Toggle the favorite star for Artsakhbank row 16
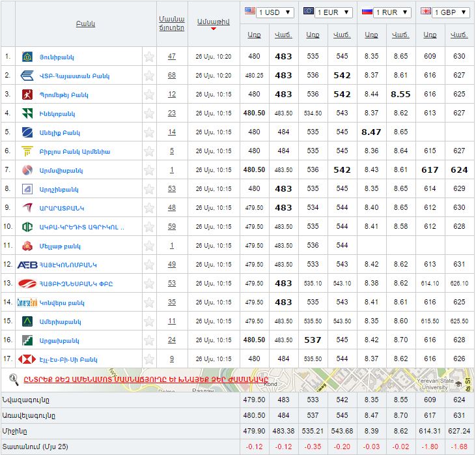 pos(149,340)
